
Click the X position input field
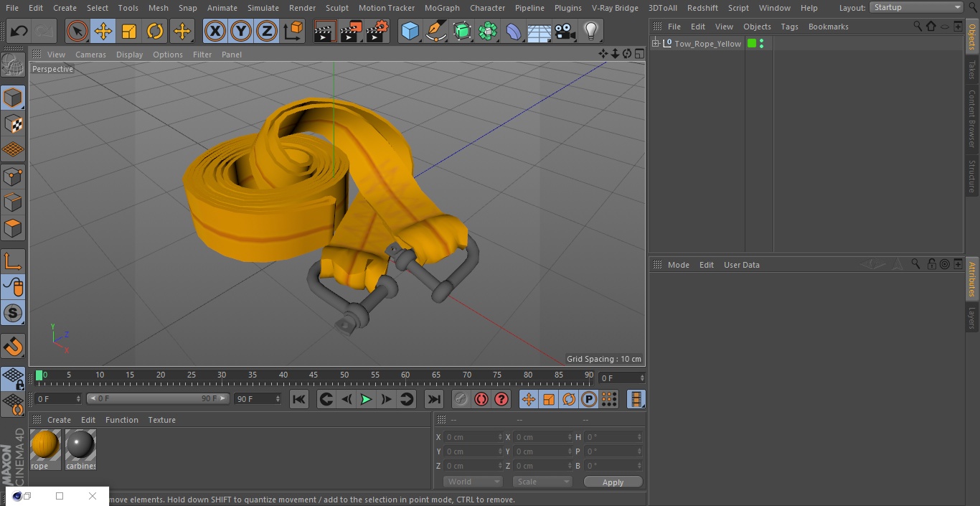tap(473, 437)
